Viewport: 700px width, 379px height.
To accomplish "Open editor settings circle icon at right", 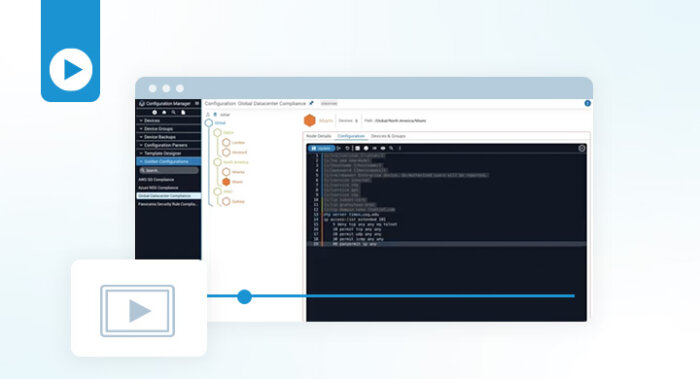I will pyautogui.click(x=582, y=148).
